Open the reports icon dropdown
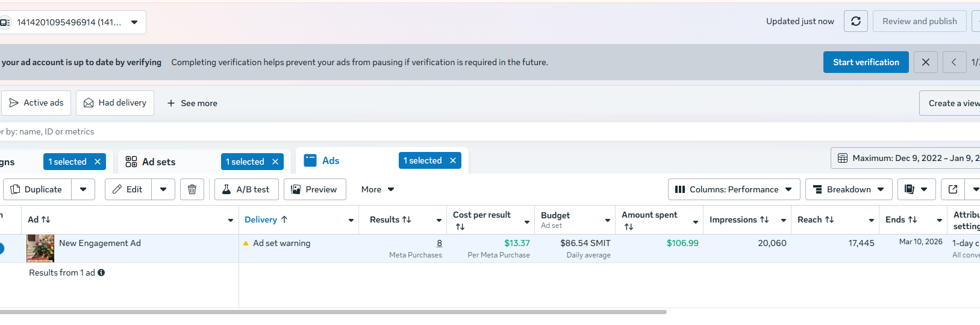 tap(916, 189)
